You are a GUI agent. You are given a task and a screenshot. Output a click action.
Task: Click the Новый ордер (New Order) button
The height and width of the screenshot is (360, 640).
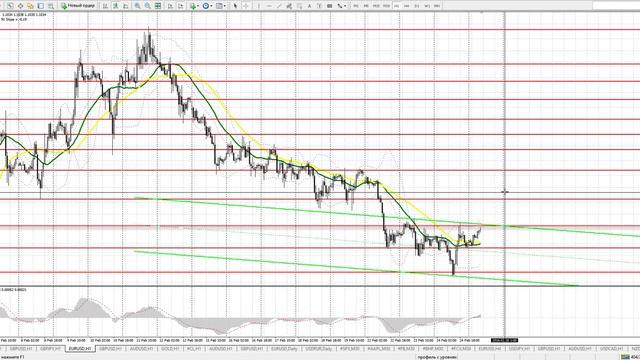pos(78,6)
